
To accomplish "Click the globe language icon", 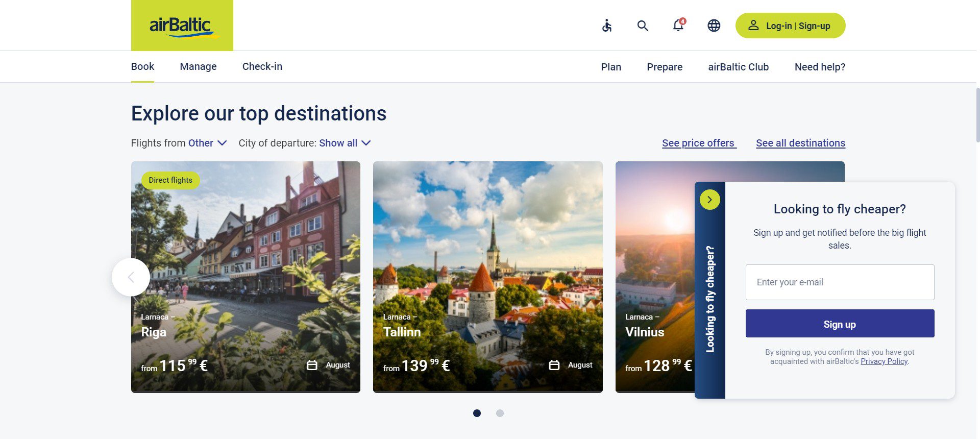I will [x=714, y=26].
